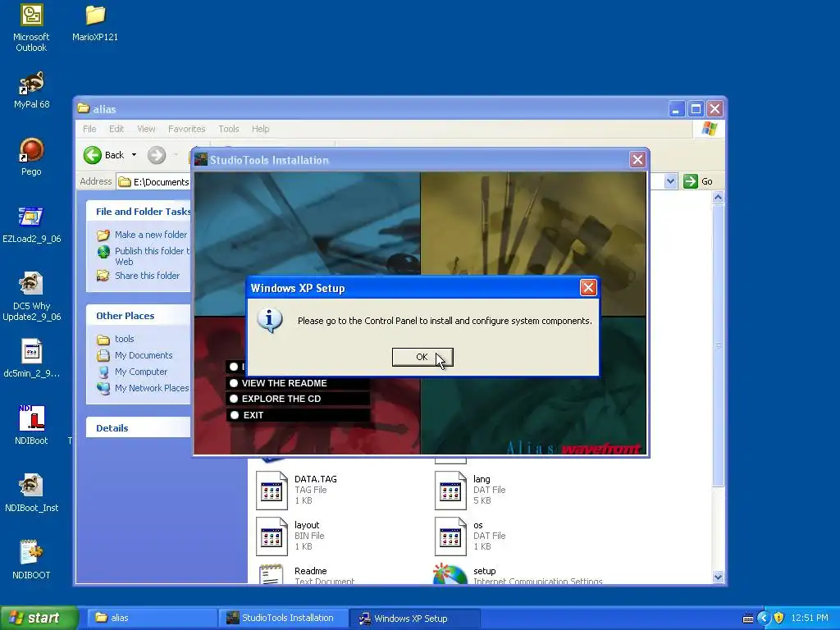Switch to Windows XP Setup taskbar button

[x=414, y=619]
